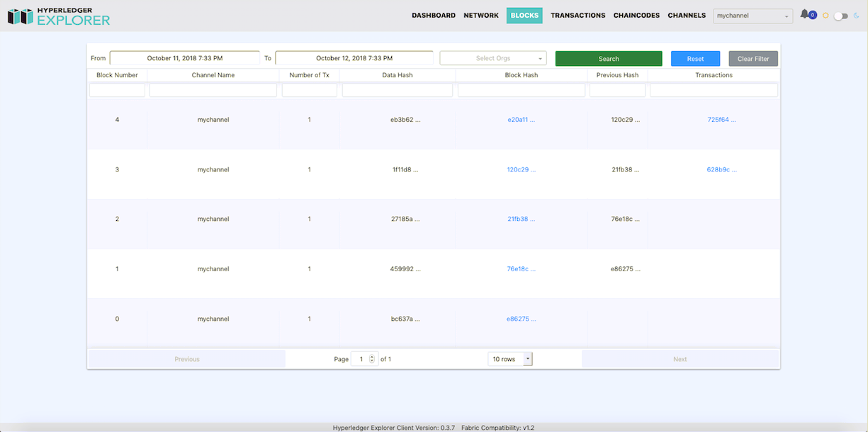Go to the Dashboard tab

(x=434, y=16)
